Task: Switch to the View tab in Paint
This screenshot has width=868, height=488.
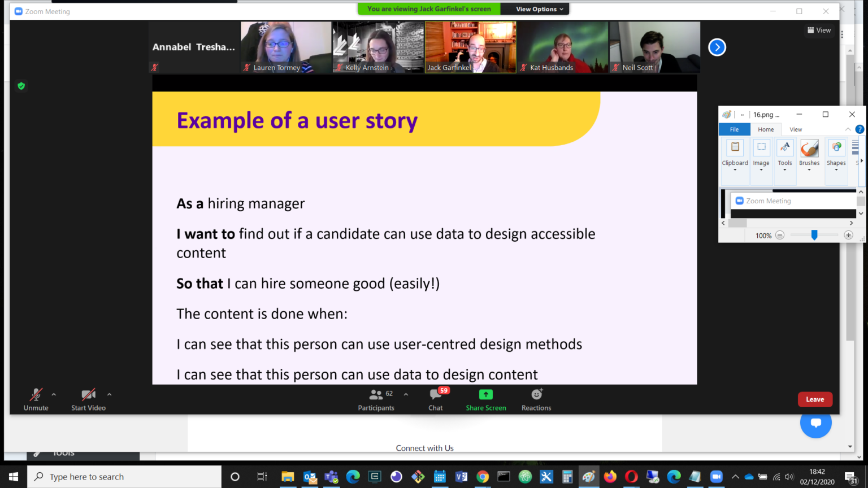Action: pyautogui.click(x=796, y=129)
